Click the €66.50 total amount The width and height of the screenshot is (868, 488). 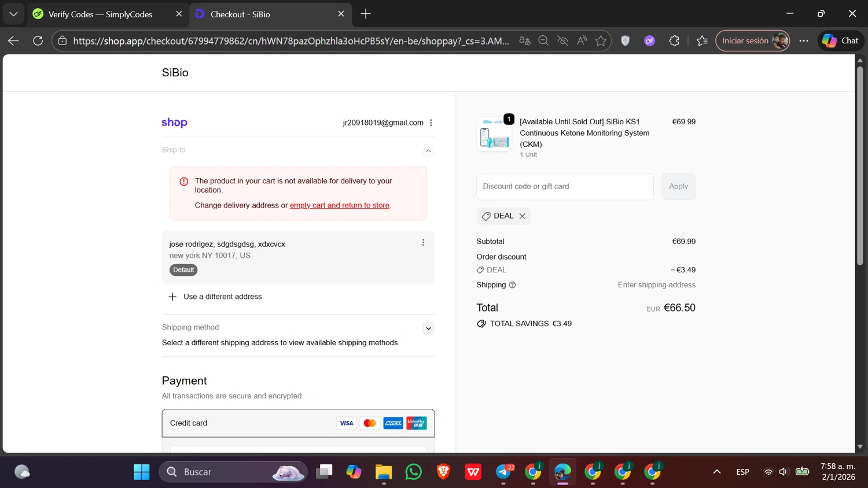click(679, 308)
